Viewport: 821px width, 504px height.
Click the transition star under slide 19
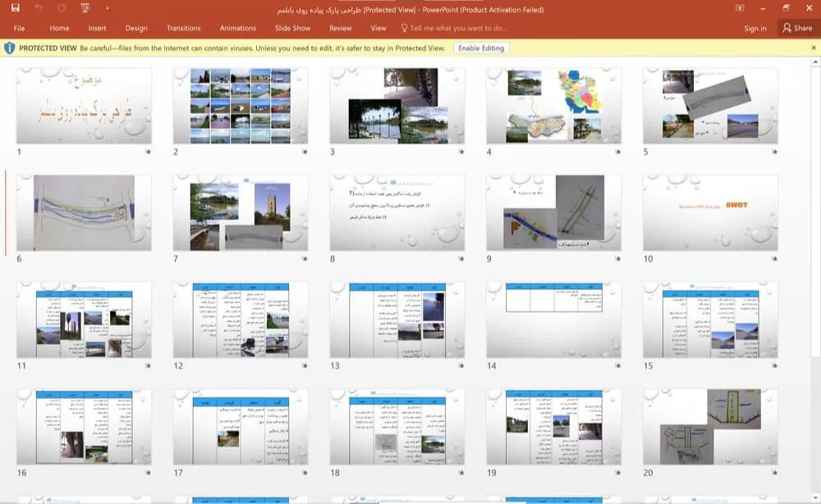[x=618, y=473]
